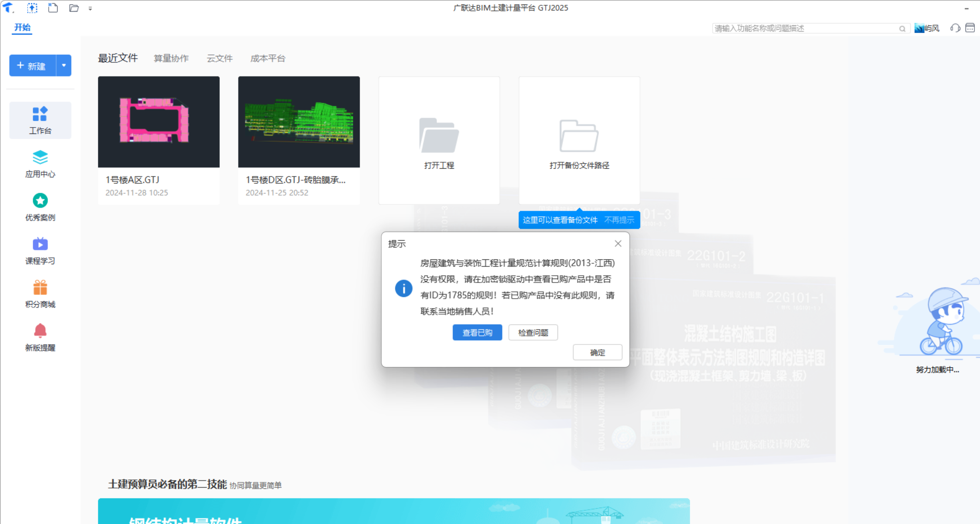This screenshot has width=980, height=524.
Task: Click the window layout icon at top right
Action: click(x=970, y=28)
